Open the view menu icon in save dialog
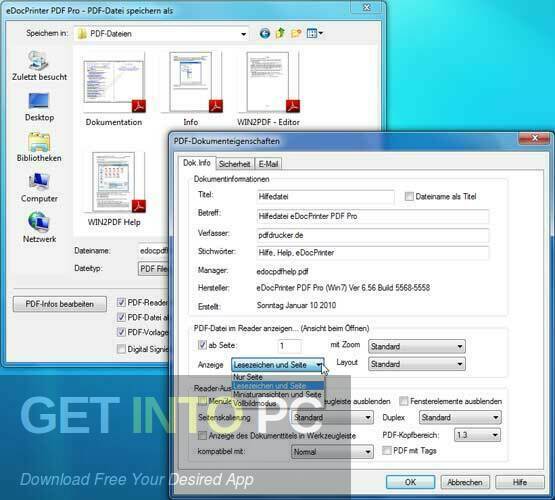The image size is (555, 500). [314, 33]
